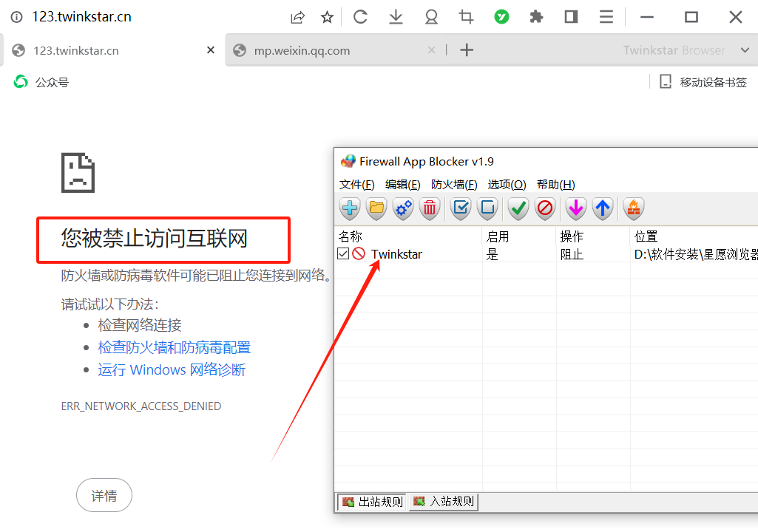This screenshot has height=532, width=758.
Task: Open 检查防火墙和防病毒配置 link
Action: 174,347
